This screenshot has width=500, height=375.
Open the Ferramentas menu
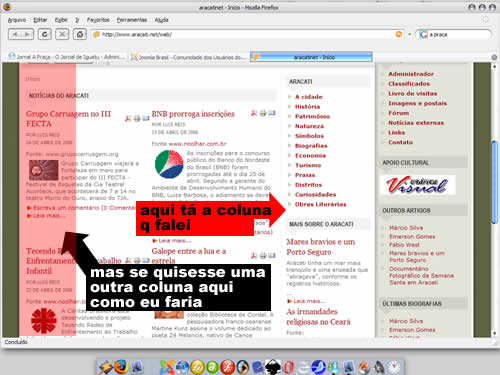coord(132,20)
